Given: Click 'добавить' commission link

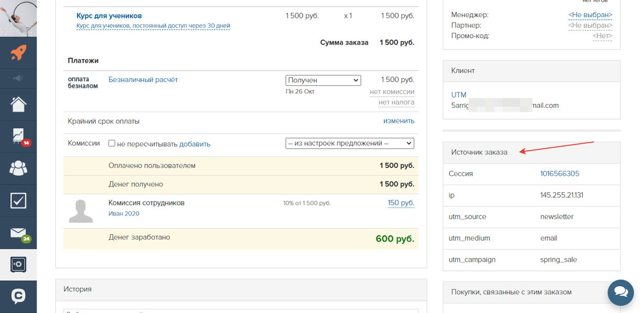Looking at the screenshot, I should [195, 144].
